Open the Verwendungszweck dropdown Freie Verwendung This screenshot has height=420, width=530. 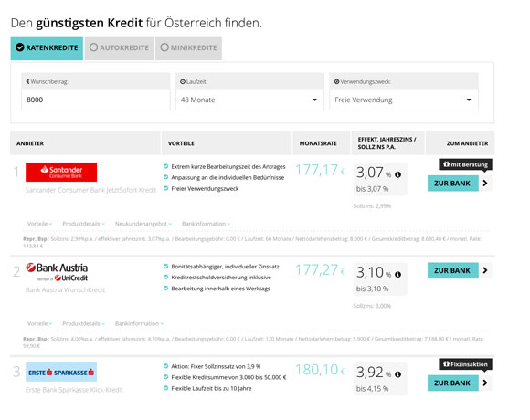(x=404, y=100)
